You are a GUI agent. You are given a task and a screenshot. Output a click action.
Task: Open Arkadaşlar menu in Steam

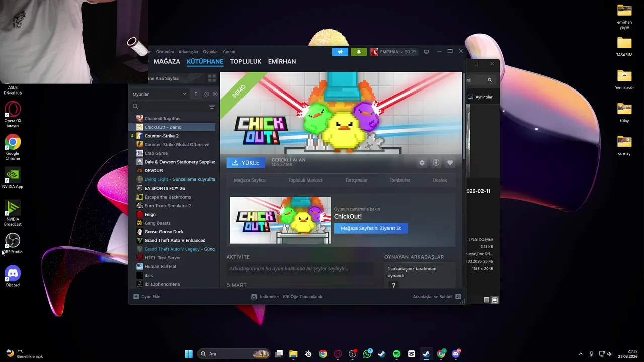(188, 52)
